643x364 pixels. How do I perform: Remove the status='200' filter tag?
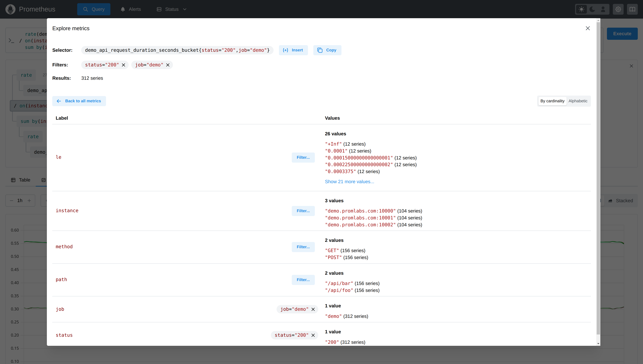124,65
